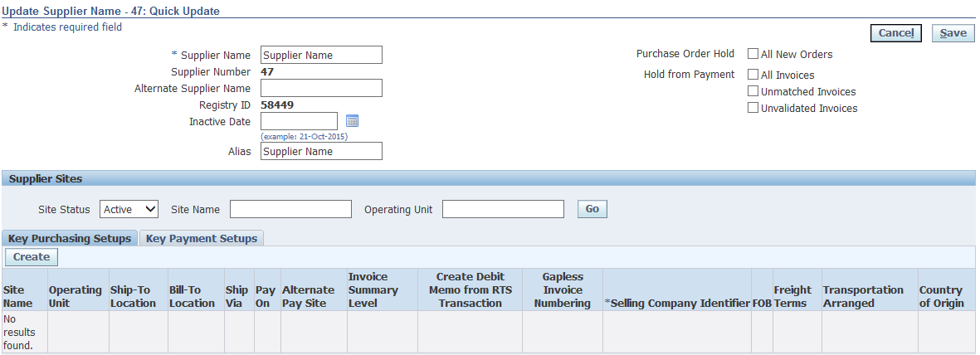Click into the Inactive Date field

[x=299, y=121]
